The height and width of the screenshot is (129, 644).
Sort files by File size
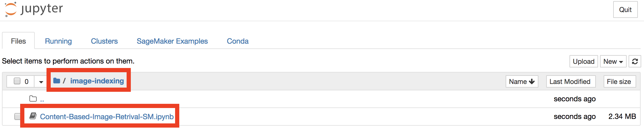pos(620,81)
